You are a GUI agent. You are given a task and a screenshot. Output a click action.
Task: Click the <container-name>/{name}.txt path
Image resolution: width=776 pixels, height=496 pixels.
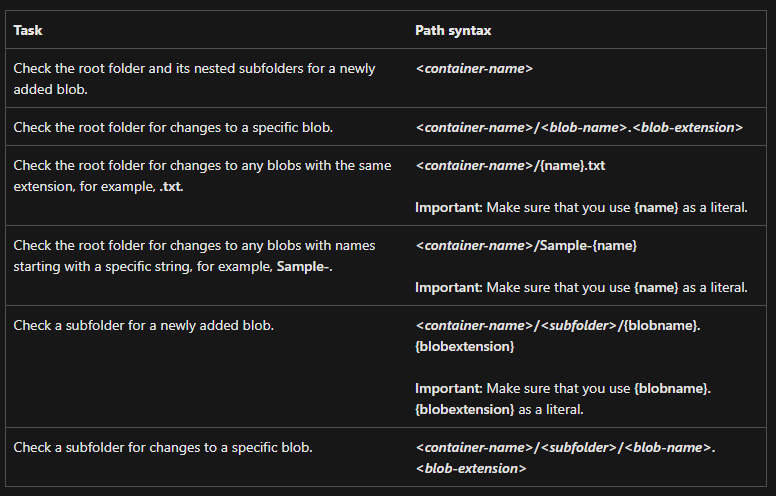(510, 165)
